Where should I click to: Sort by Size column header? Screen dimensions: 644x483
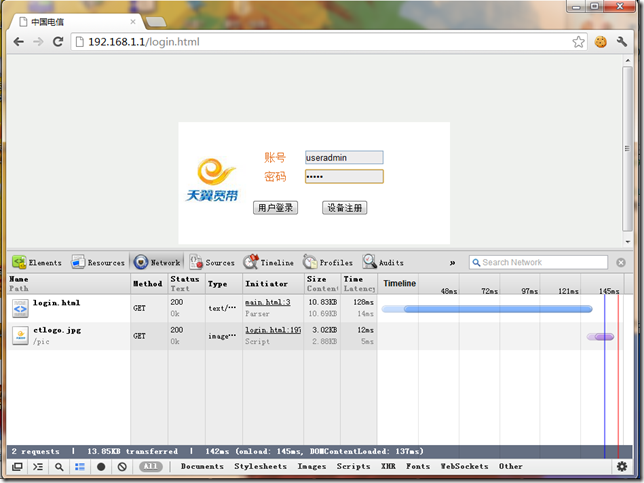coord(322,283)
